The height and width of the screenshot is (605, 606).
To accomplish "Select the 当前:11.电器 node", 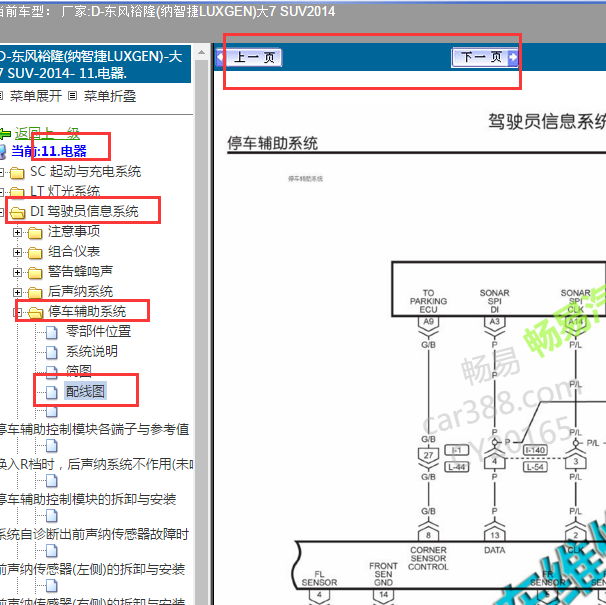I will [49, 151].
